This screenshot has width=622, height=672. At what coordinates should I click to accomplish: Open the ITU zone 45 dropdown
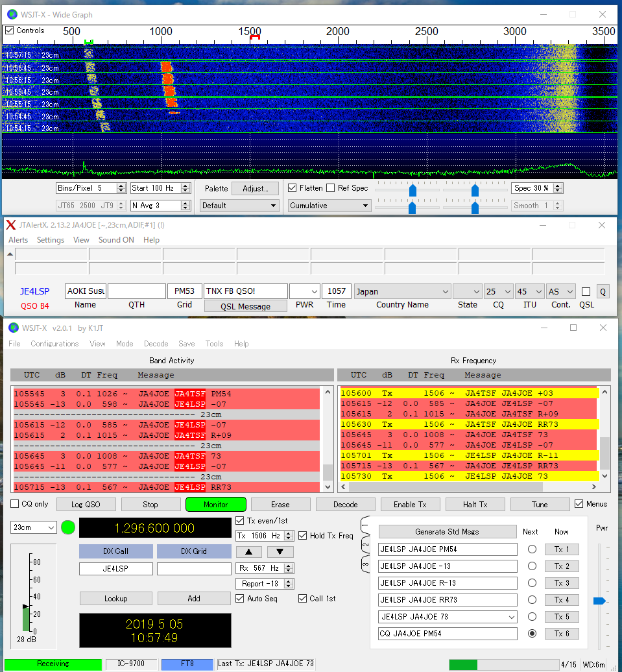529,291
